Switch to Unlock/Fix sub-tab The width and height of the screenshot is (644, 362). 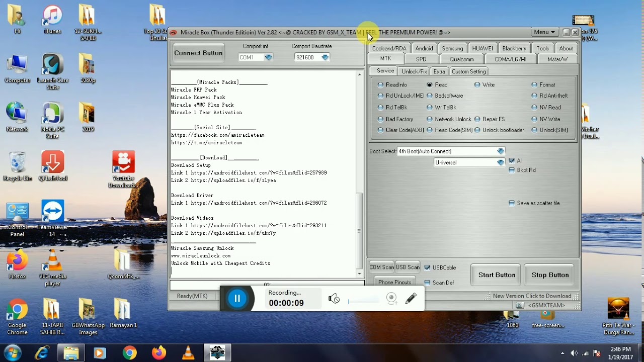[x=415, y=71]
